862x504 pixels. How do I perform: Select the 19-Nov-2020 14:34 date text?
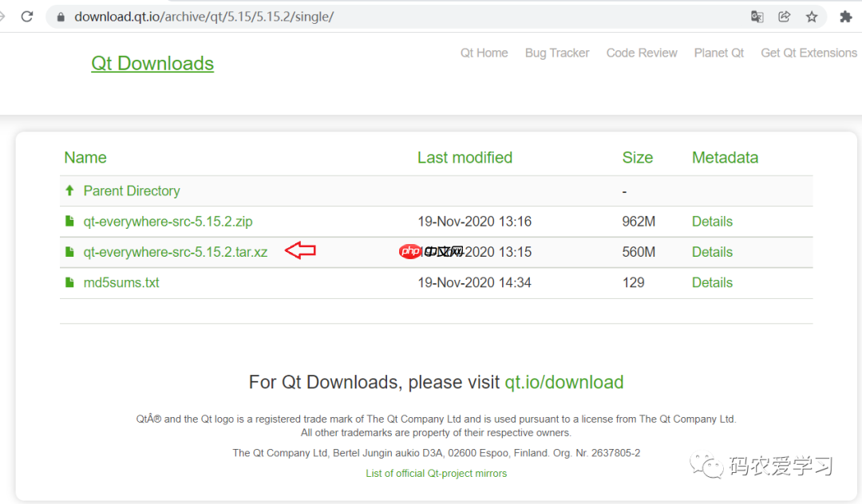pyautogui.click(x=474, y=282)
